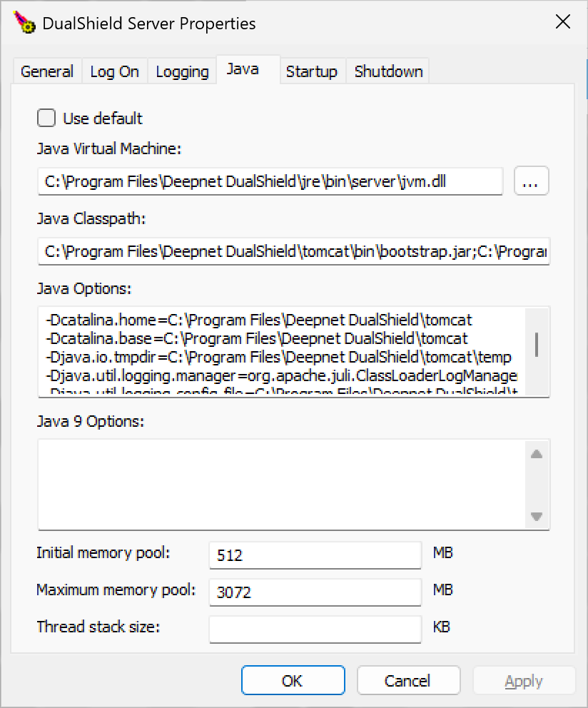Click the Java Virtual Machine path field
Viewport: 588px width, 708px height.
point(270,182)
